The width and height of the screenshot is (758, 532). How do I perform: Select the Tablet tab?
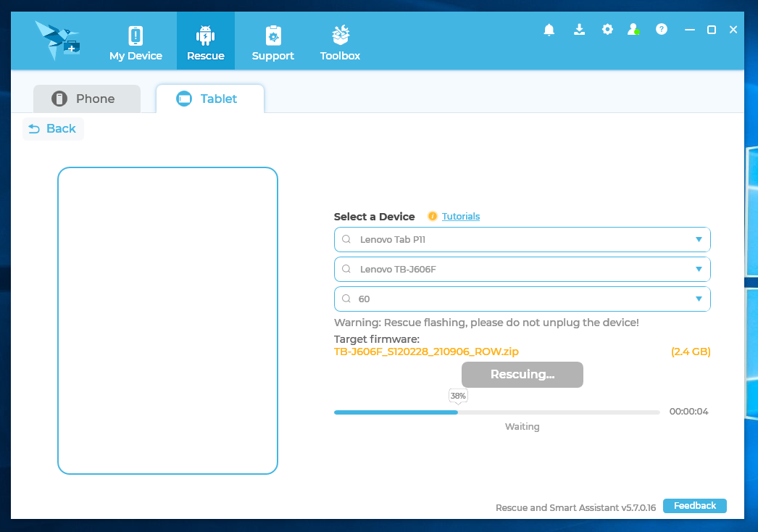(210, 99)
